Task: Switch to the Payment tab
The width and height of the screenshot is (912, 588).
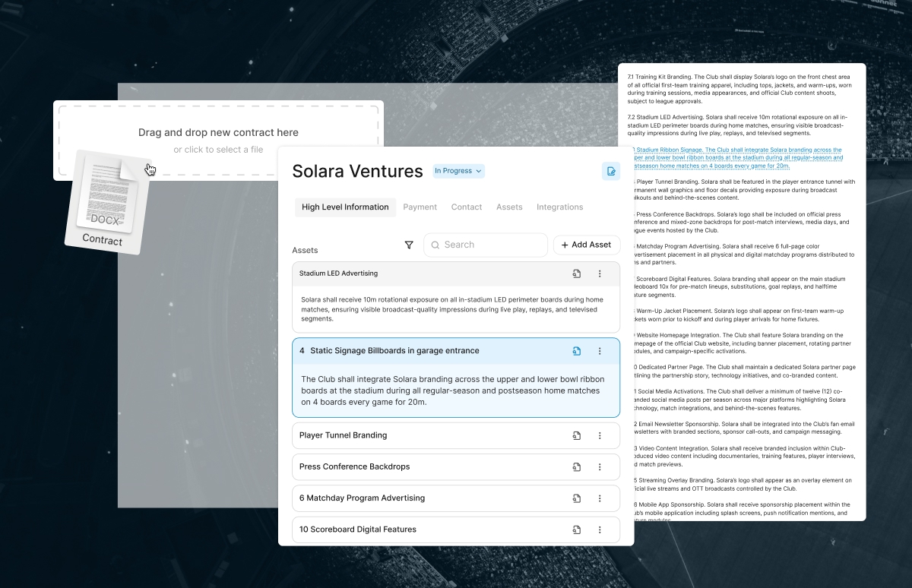Action: [420, 207]
